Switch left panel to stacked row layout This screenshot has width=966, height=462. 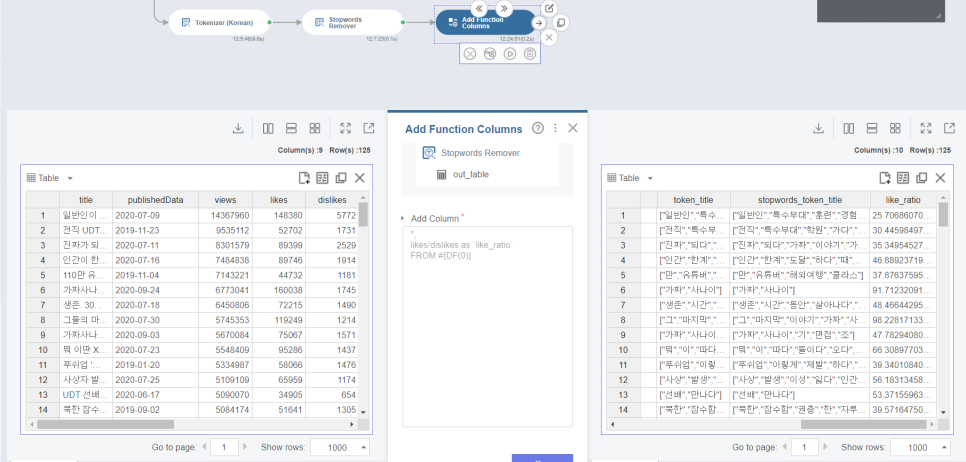pyautogui.click(x=291, y=128)
